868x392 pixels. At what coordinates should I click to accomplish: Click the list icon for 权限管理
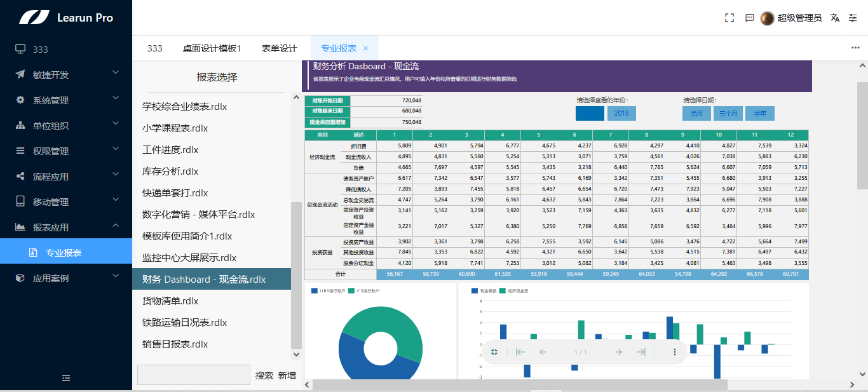(x=20, y=151)
